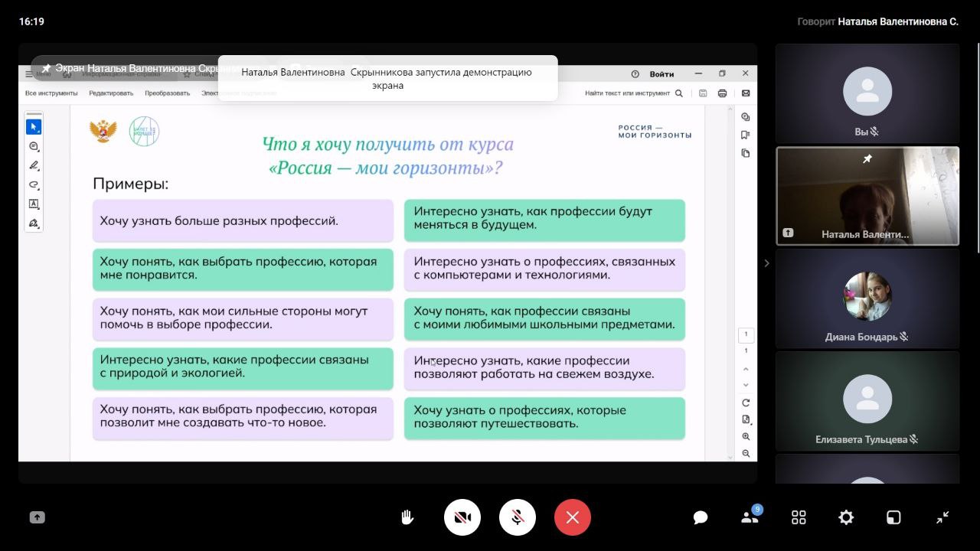Go to previous page arrow in Acrobat
Image resolution: width=980 pixels, height=551 pixels.
click(746, 370)
